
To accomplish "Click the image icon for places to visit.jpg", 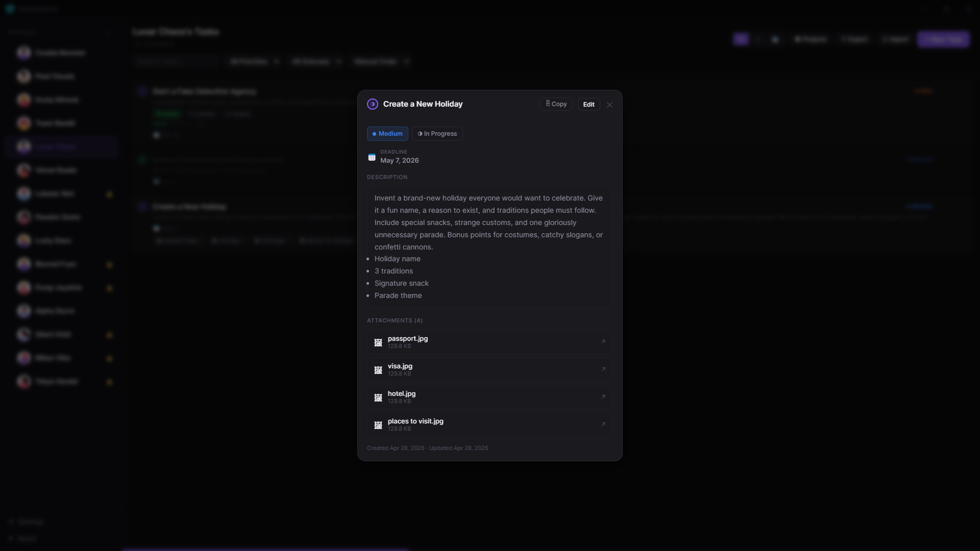I will 378,425.
